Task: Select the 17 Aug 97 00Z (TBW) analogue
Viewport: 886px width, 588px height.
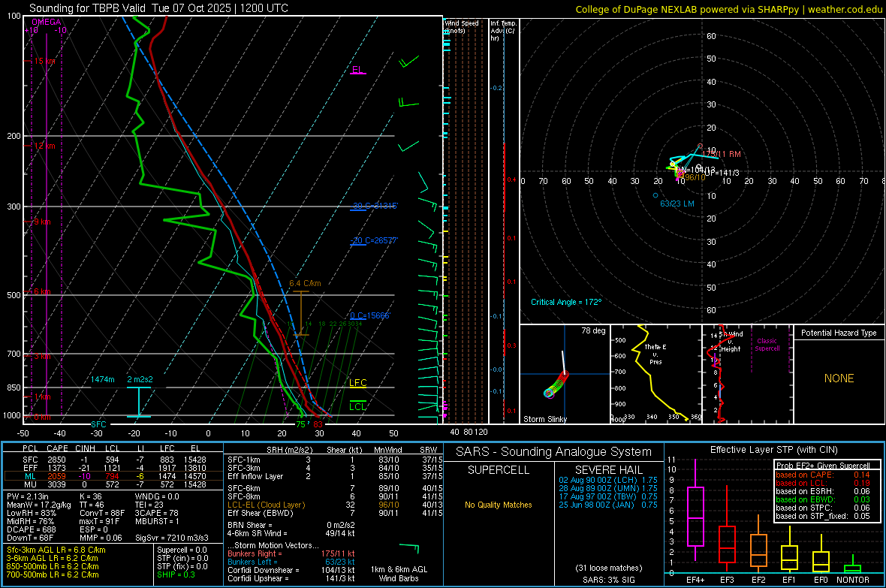Action: click(x=608, y=496)
